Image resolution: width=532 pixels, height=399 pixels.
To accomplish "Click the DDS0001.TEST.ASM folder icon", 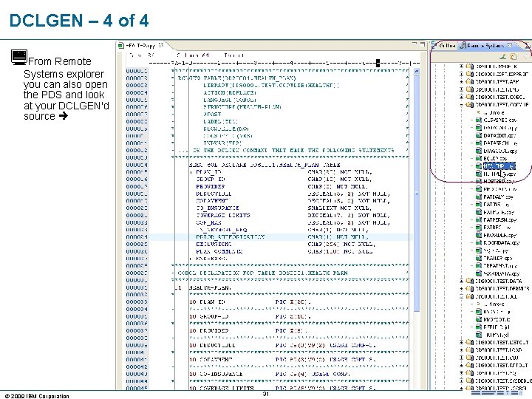I will point(470,82).
